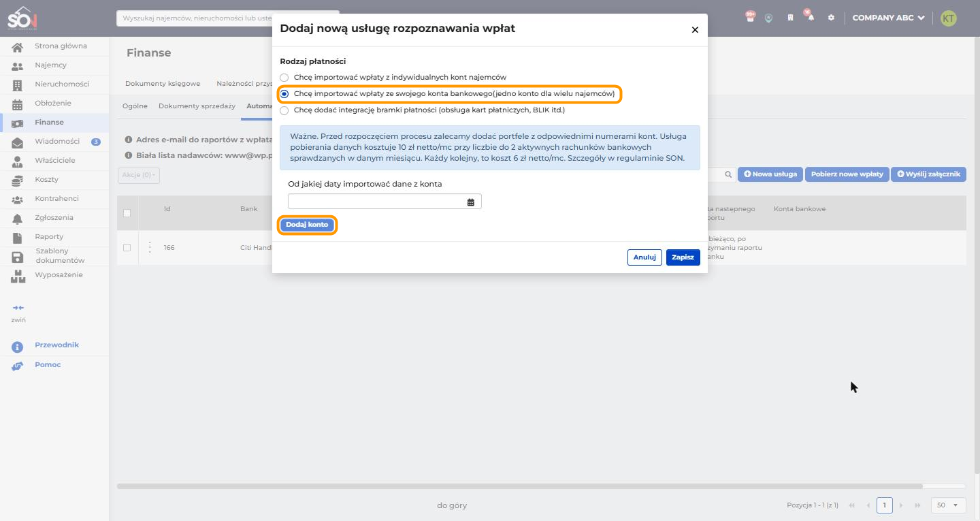
Task: Open notifications bell in top bar
Action: pyautogui.click(x=811, y=18)
